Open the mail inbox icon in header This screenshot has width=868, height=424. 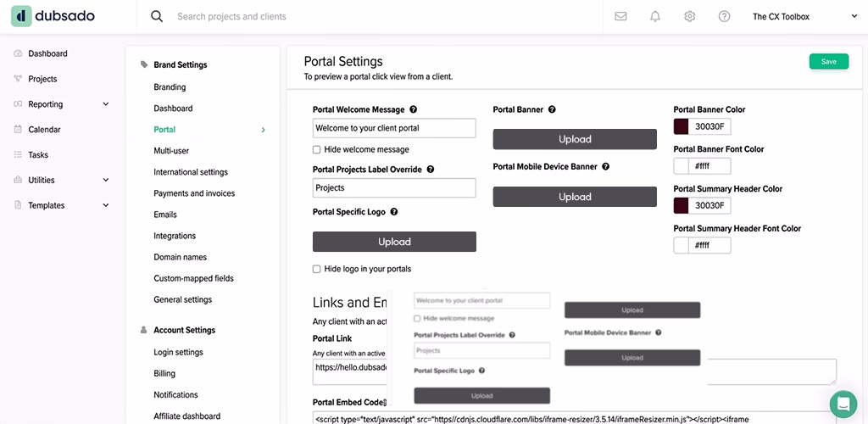point(620,16)
